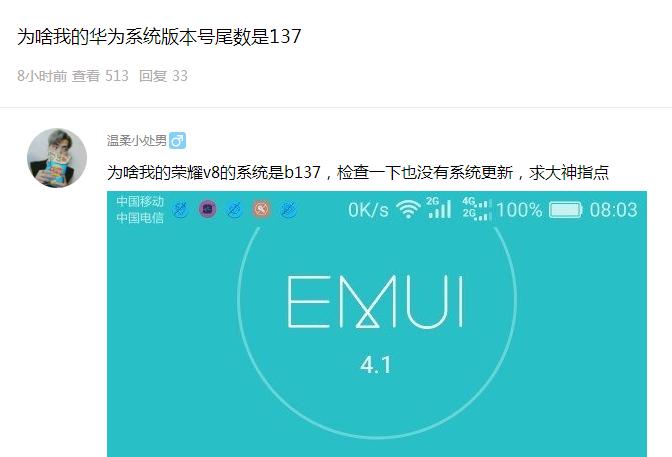This screenshot has width=672, height=457.
Task: Click the Wi-Fi signal icon
Action: pos(408,209)
